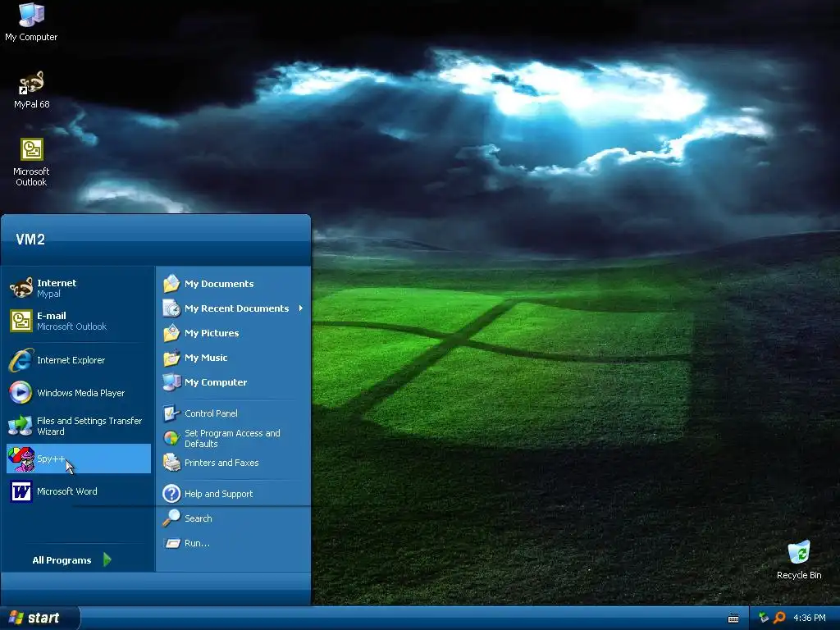The image size is (840, 630).
Task: Expand All Programs green arrow
Action: pyautogui.click(x=107, y=559)
